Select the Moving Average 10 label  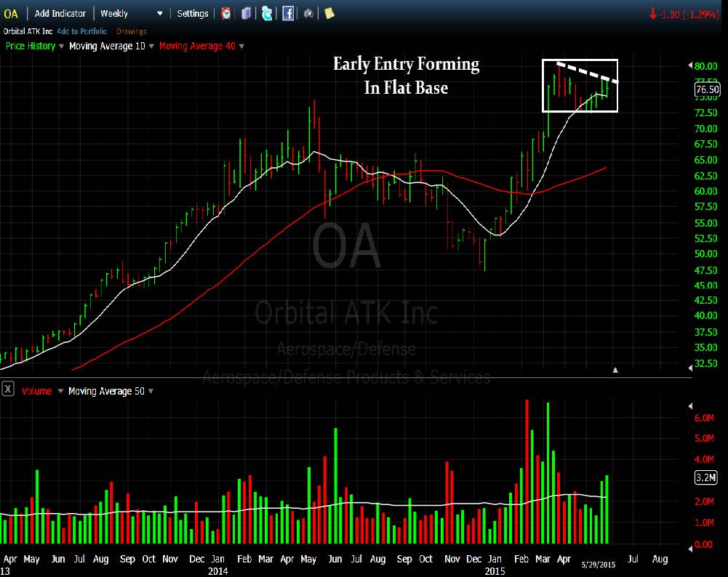tap(107, 46)
